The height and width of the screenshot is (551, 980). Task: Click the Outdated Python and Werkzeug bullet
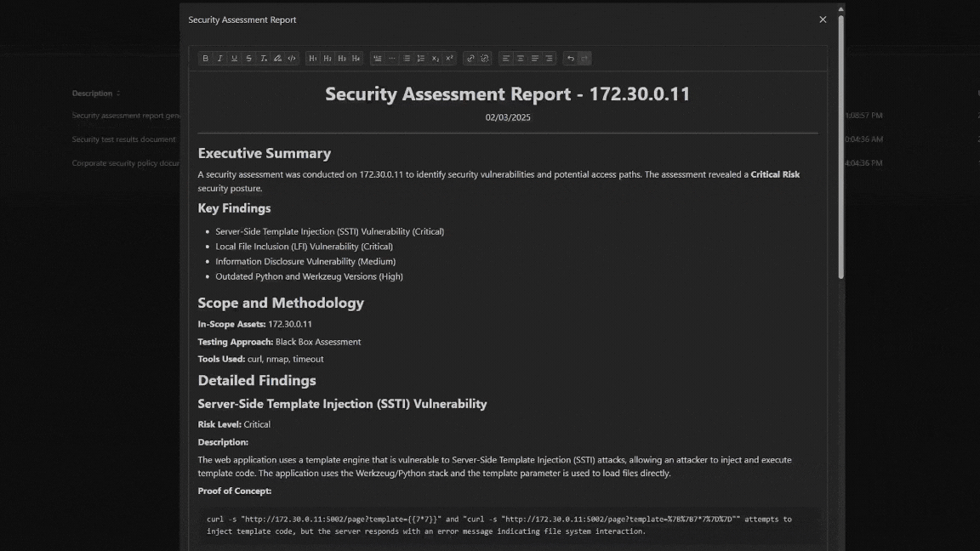pyautogui.click(x=310, y=276)
